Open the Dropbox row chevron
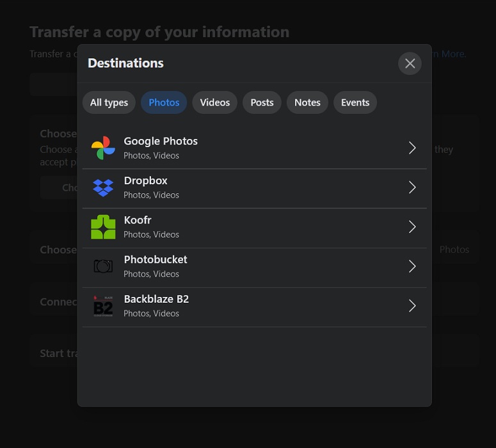 (412, 188)
